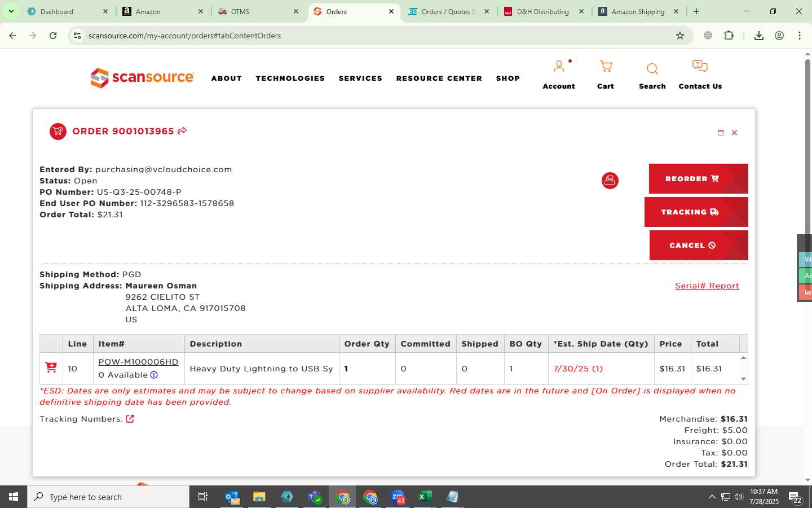Open the Windows Start menu

click(14, 497)
